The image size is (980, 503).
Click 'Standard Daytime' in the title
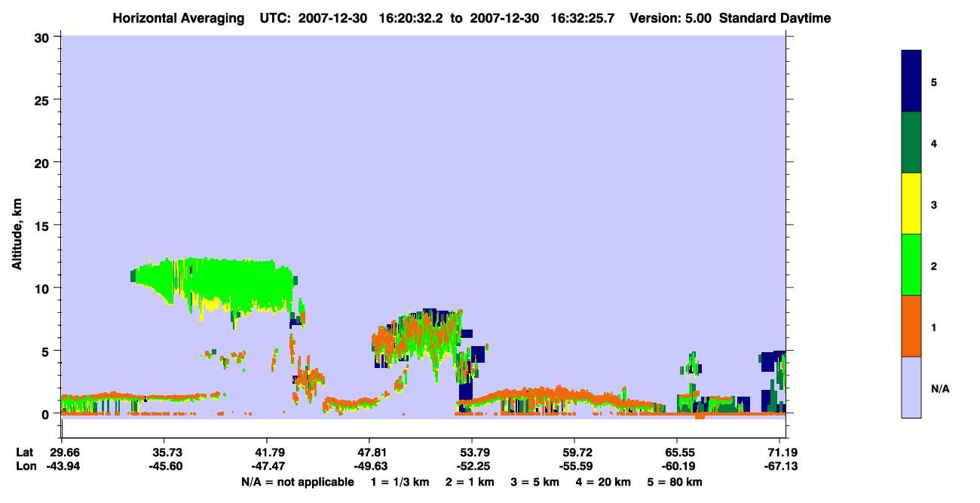coord(775,18)
